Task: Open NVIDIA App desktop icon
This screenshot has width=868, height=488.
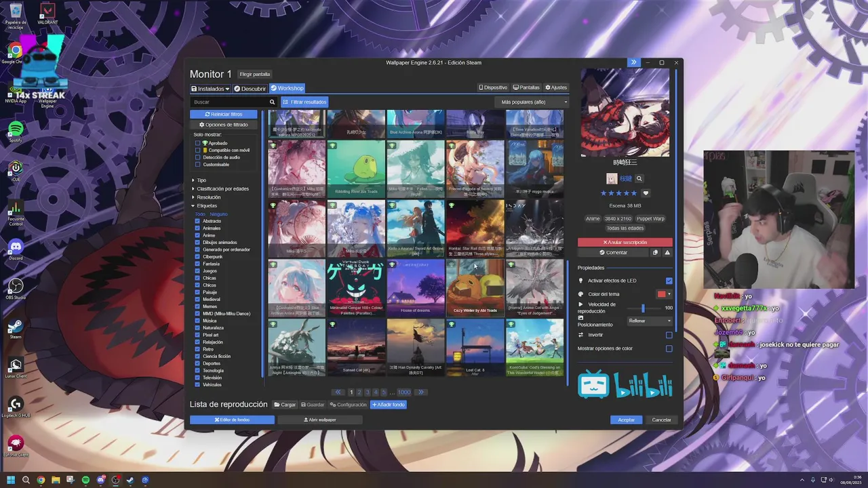Action: (x=15, y=92)
